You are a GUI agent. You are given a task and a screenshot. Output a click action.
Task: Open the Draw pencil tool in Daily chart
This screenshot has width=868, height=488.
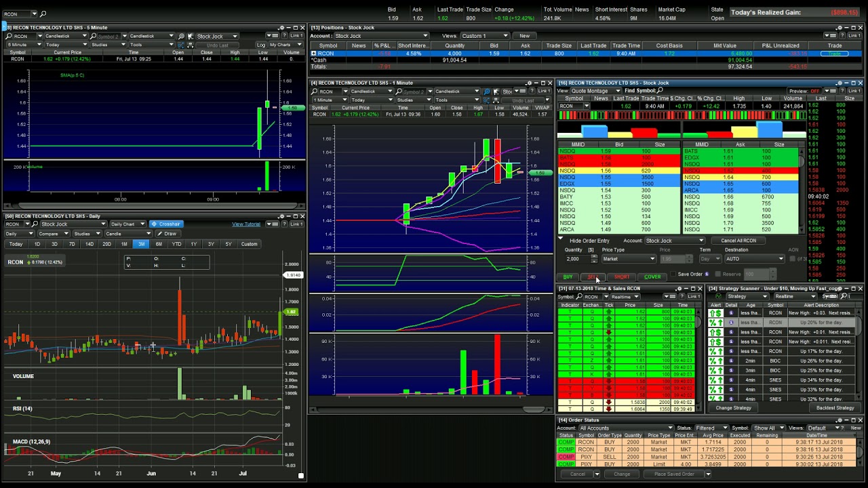tap(167, 234)
